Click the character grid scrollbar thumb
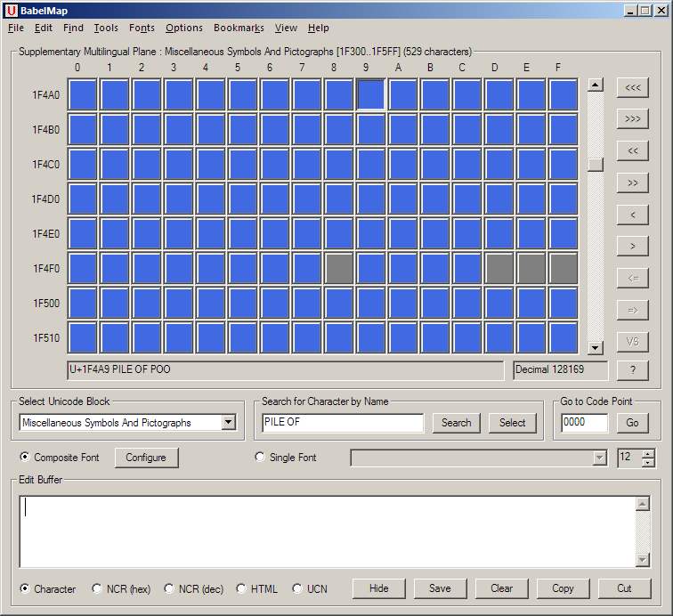This screenshot has width=673, height=616. pos(596,165)
